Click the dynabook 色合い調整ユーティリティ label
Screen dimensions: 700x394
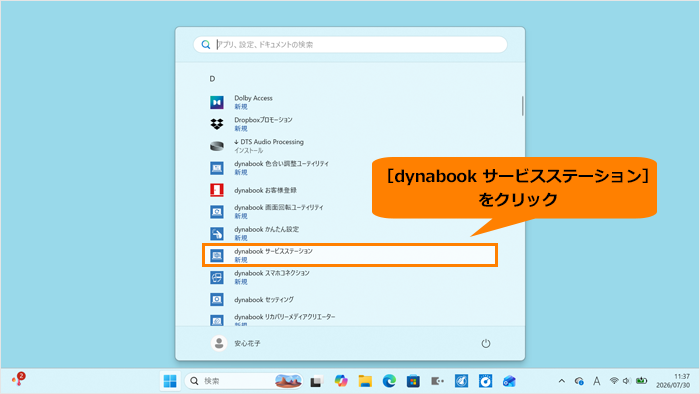[281, 164]
